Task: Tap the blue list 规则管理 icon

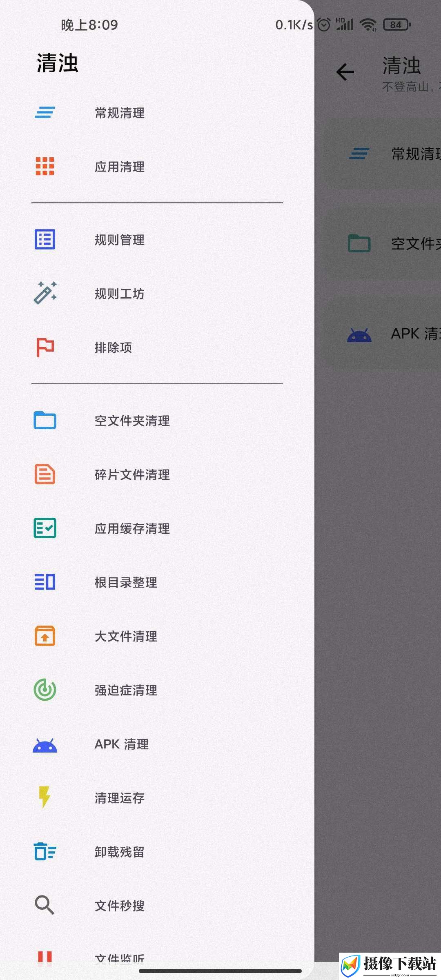Action: pos(45,239)
